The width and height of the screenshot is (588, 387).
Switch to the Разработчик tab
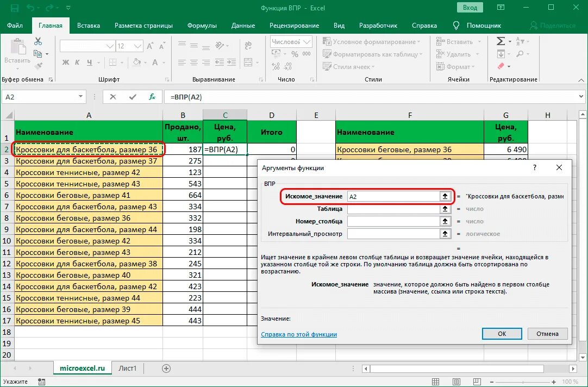pos(378,26)
